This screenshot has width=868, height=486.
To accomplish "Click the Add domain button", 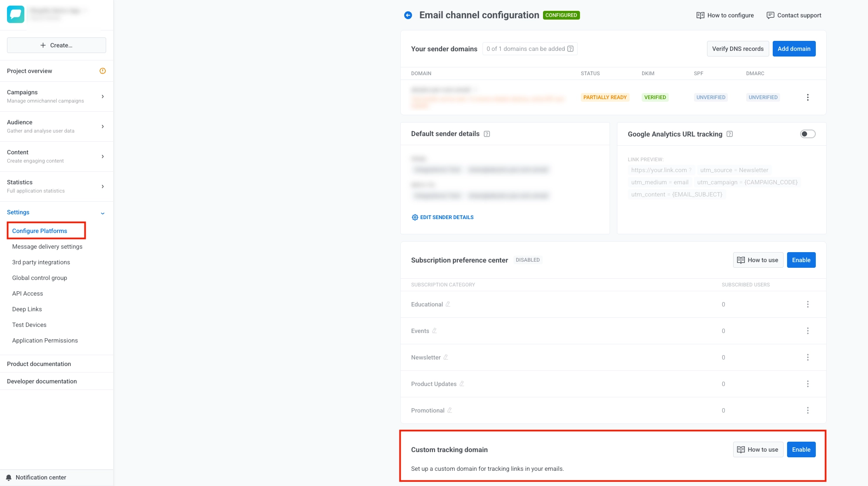I will coord(794,49).
